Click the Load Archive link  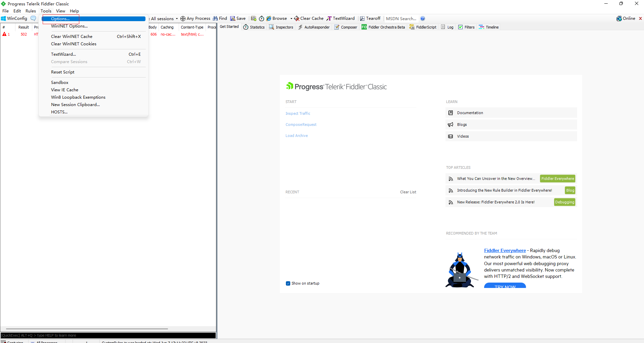(297, 136)
